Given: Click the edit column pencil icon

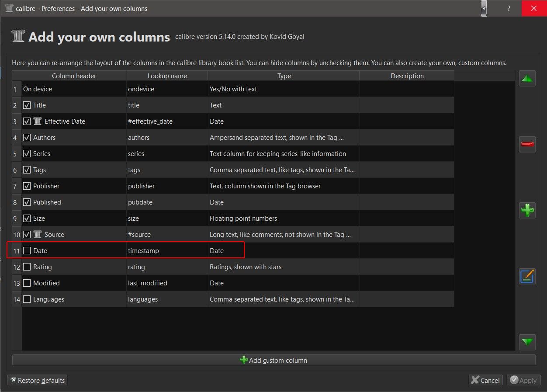Looking at the screenshot, I should coord(527,277).
